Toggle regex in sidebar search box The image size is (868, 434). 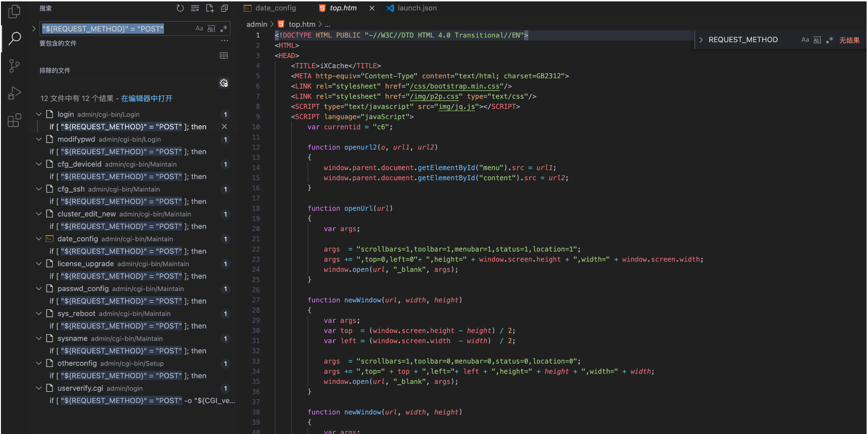(x=224, y=29)
